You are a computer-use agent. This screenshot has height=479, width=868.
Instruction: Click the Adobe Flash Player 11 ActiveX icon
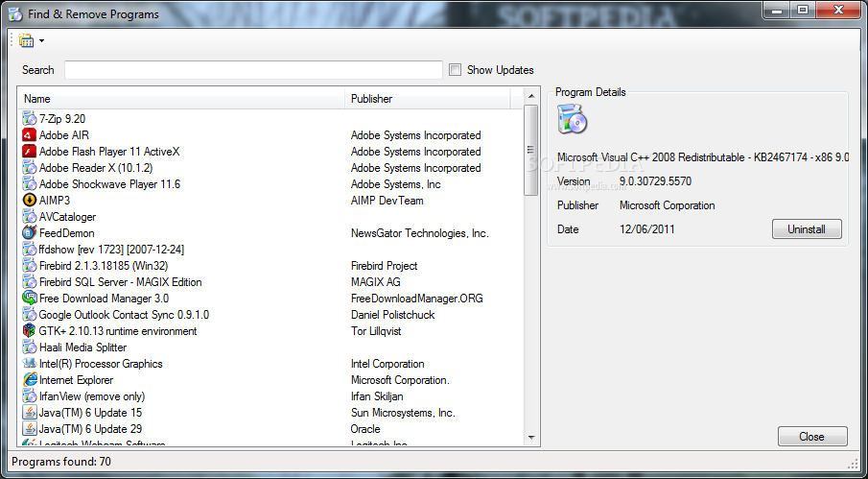pyautogui.click(x=29, y=151)
